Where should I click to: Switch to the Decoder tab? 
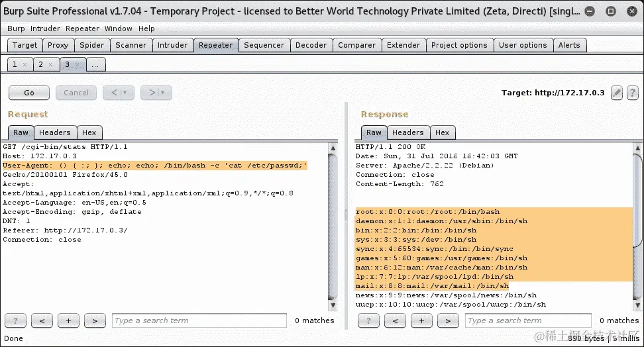[311, 45]
